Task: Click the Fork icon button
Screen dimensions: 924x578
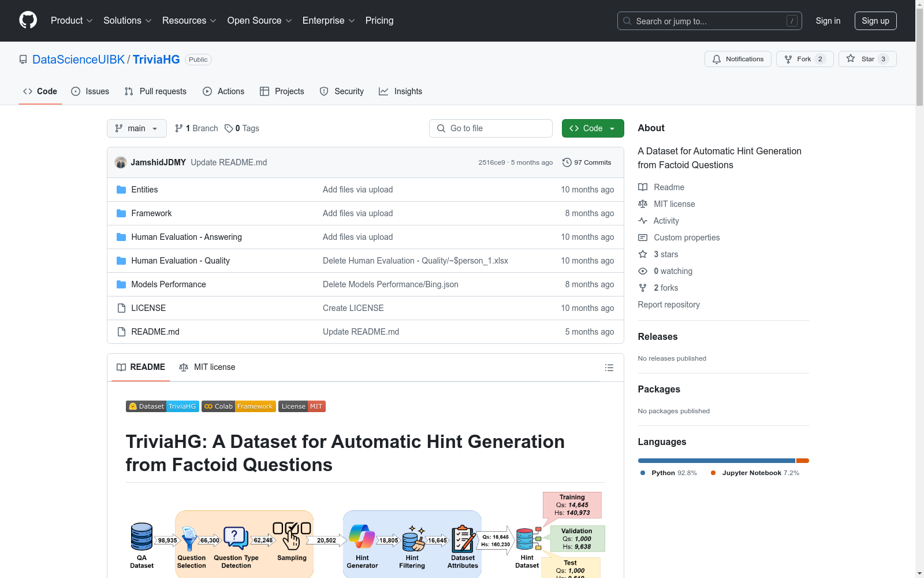Action: click(804, 59)
